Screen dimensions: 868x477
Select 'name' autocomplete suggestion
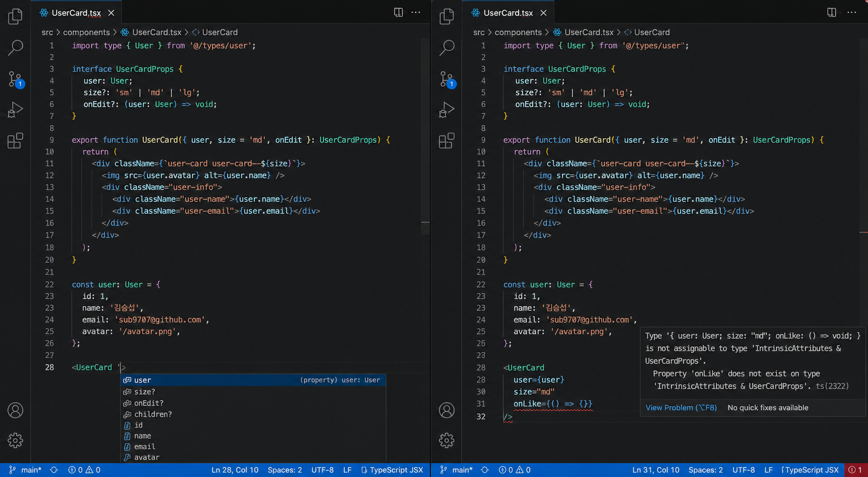[x=253, y=436]
